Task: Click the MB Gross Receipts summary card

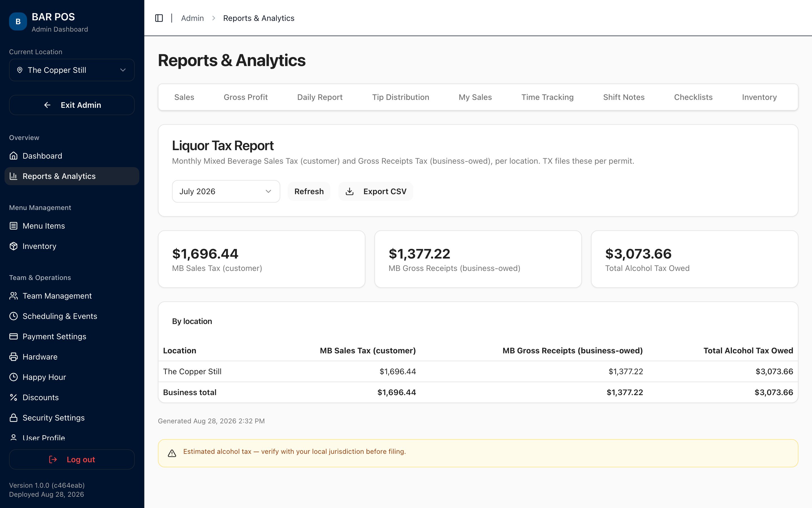Action: point(478,259)
